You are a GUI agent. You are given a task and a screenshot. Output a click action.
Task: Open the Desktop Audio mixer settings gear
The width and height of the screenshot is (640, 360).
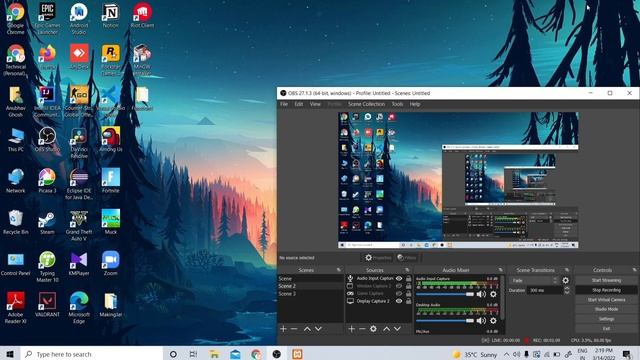[x=493, y=321]
